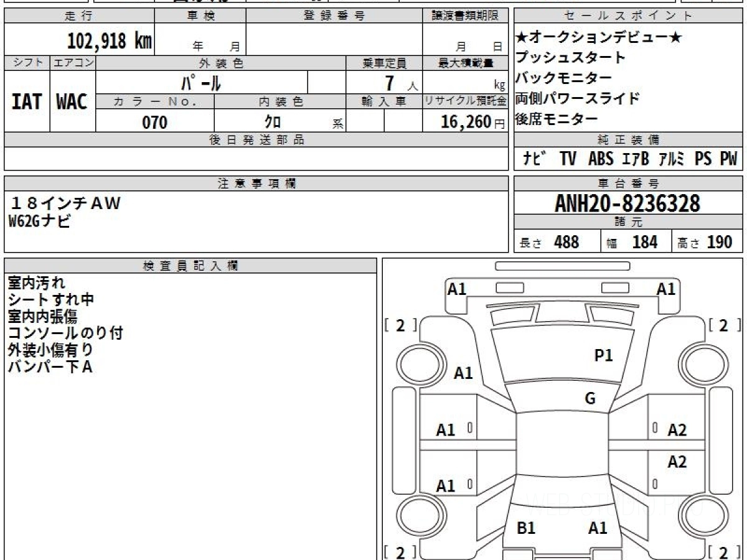Click the 輸入車 header
Screen dimensions: 747x560
(384, 101)
